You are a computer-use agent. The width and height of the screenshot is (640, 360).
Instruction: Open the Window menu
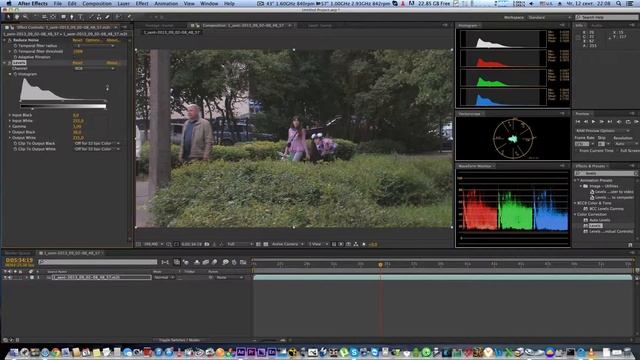[x=209, y=3]
